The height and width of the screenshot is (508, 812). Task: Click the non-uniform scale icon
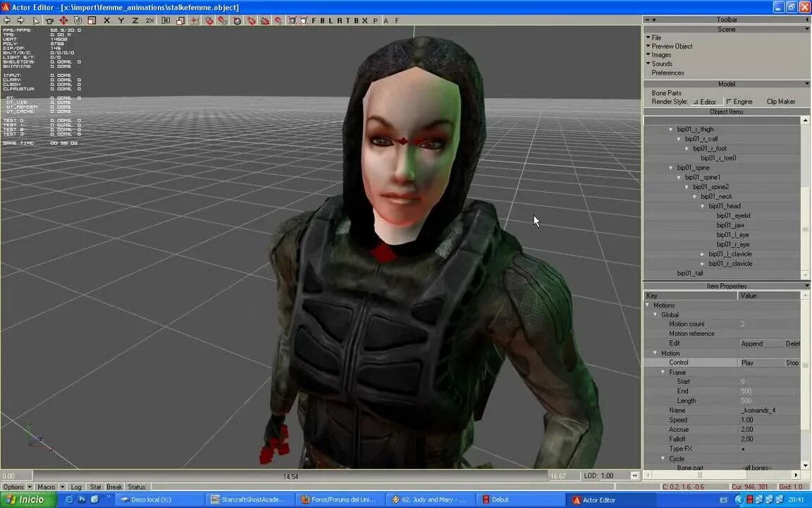180,20
